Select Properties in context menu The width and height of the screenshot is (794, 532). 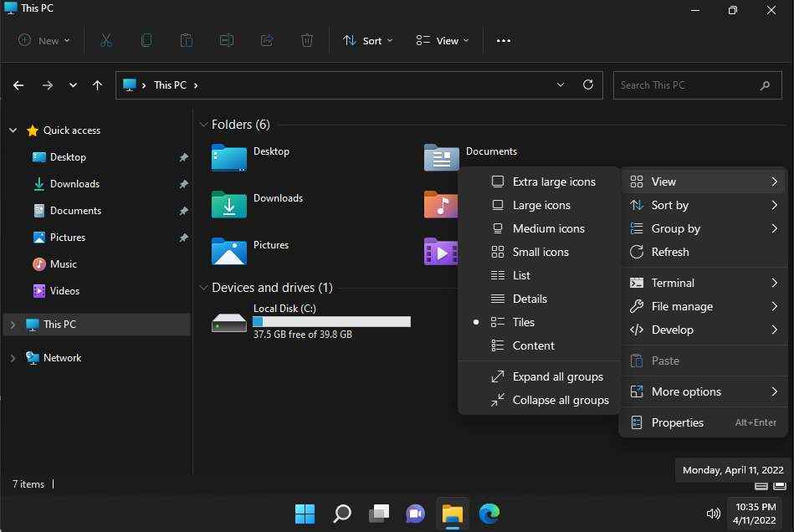(677, 422)
